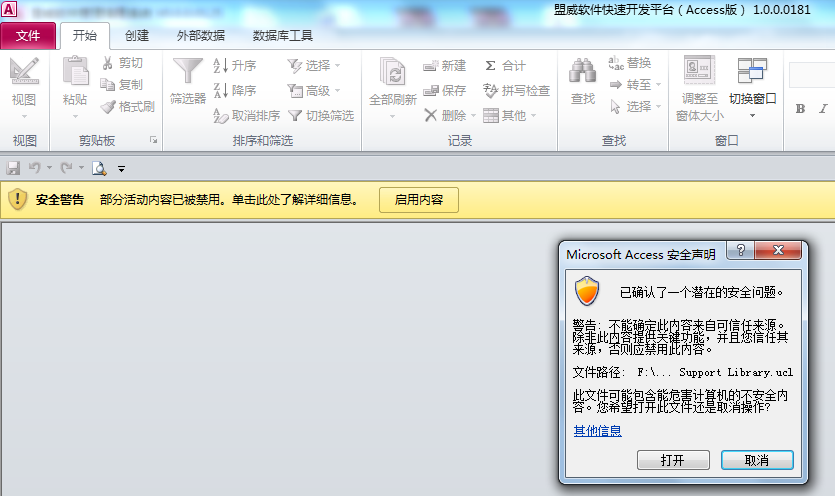Click the Undo arrow icon

click(35, 168)
